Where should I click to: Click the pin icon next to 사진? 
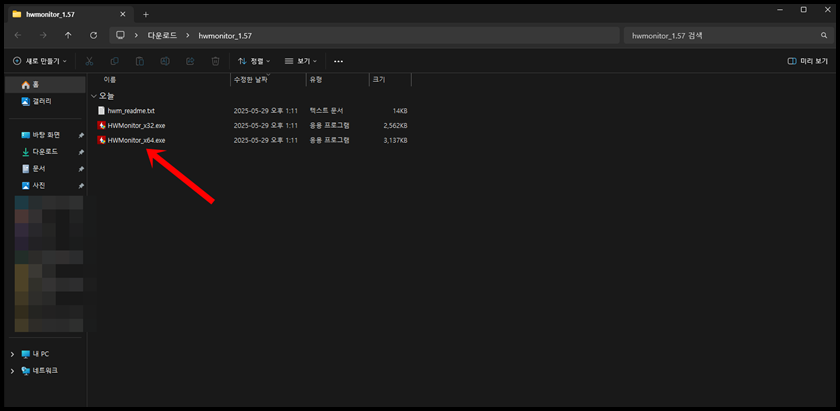tap(81, 185)
